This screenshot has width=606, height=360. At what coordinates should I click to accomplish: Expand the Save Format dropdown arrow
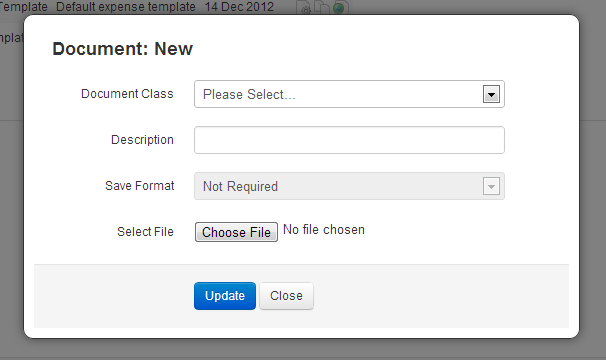491,186
